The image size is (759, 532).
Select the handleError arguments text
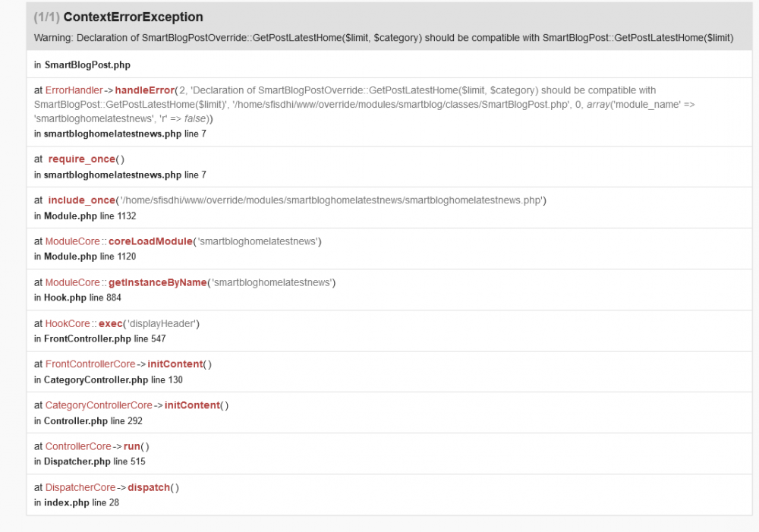point(364,104)
